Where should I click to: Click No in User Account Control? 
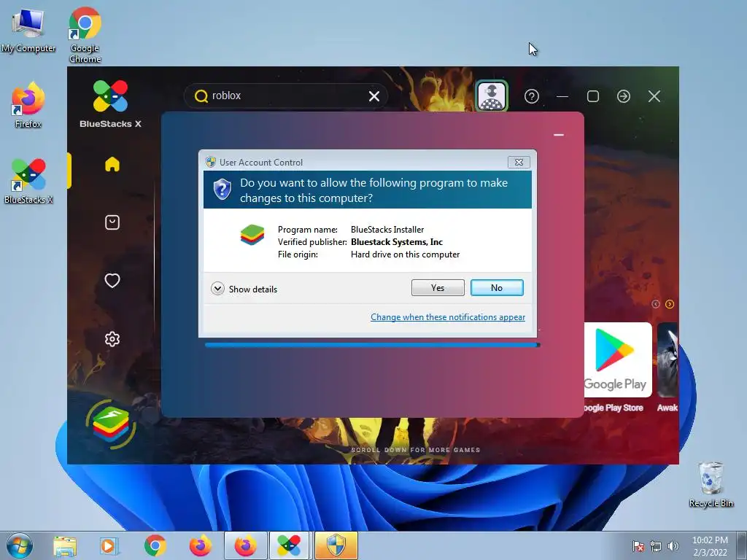(497, 287)
